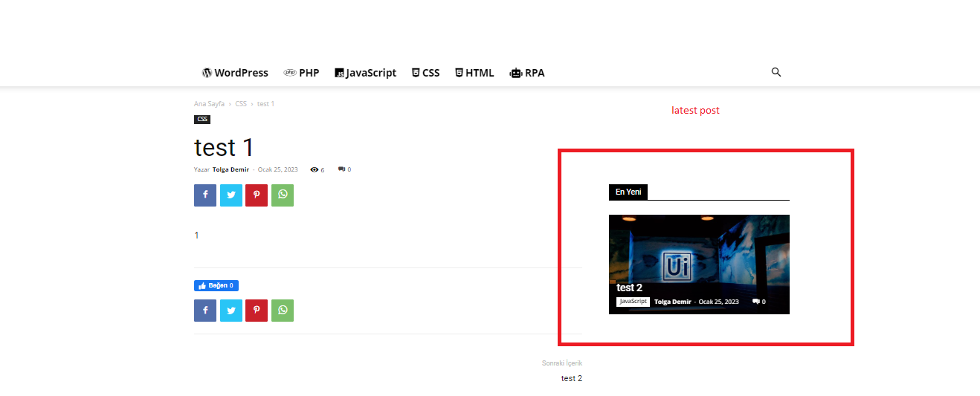The width and height of the screenshot is (980, 396).
Task: Share on Twitter using the bottom share button
Action: (231, 311)
